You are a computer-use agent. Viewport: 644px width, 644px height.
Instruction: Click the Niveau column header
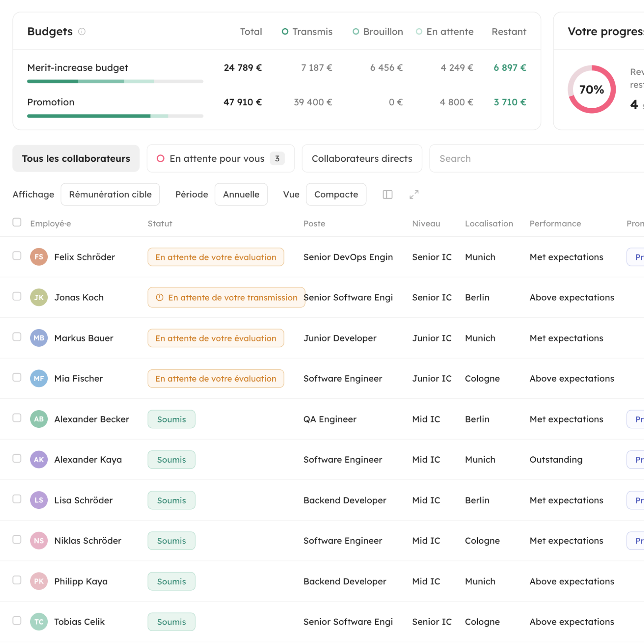click(x=426, y=224)
